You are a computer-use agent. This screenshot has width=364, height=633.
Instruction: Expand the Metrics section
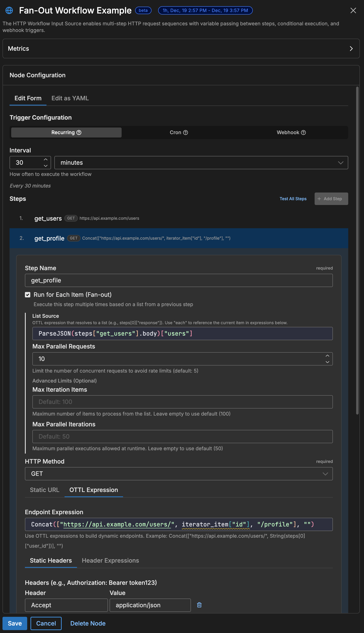coord(351,49)
